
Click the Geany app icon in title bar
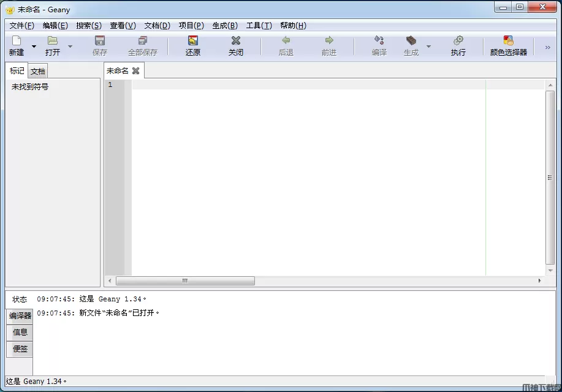point(10,10)
